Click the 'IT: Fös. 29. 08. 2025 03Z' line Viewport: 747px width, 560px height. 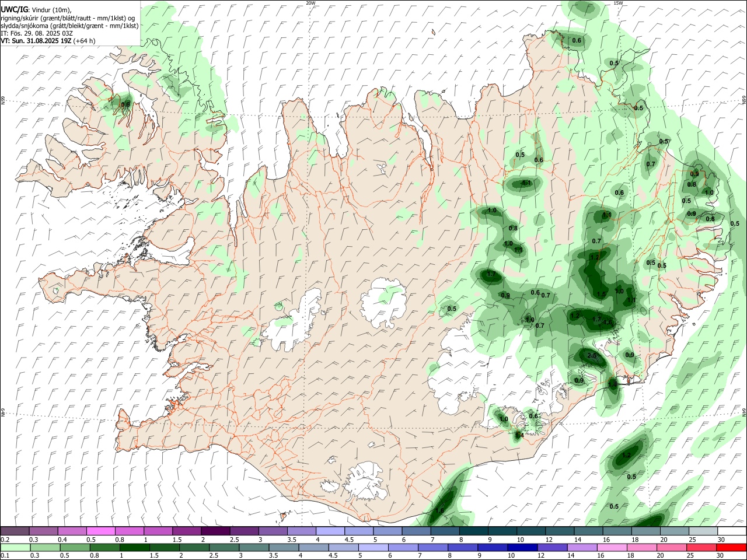[37, 33]
